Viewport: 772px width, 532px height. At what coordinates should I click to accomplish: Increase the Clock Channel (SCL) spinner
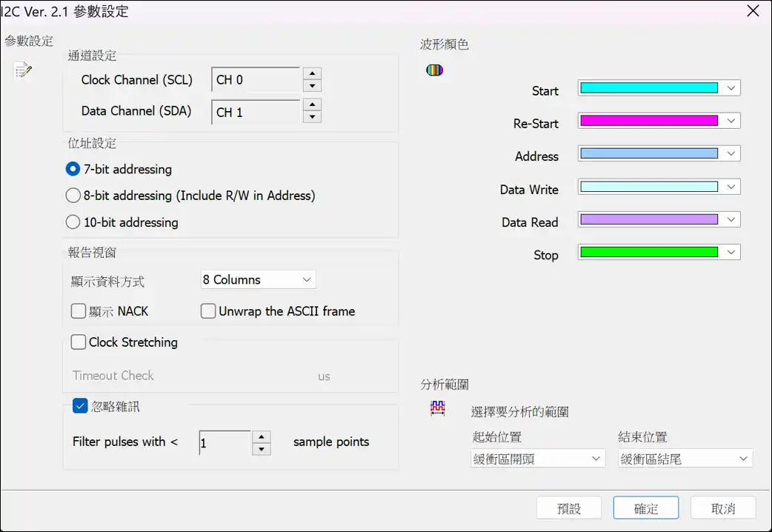pyautogui.click(x=313, y=73)
